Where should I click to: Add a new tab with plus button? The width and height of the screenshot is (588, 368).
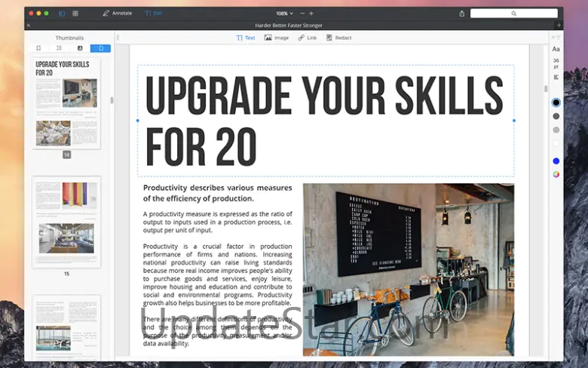(x=559, y=25)
